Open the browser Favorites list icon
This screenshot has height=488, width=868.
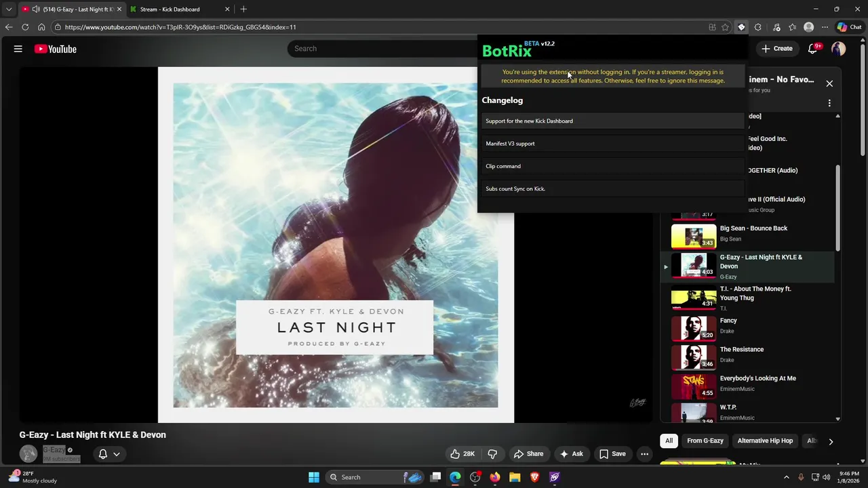click(793, 27)
